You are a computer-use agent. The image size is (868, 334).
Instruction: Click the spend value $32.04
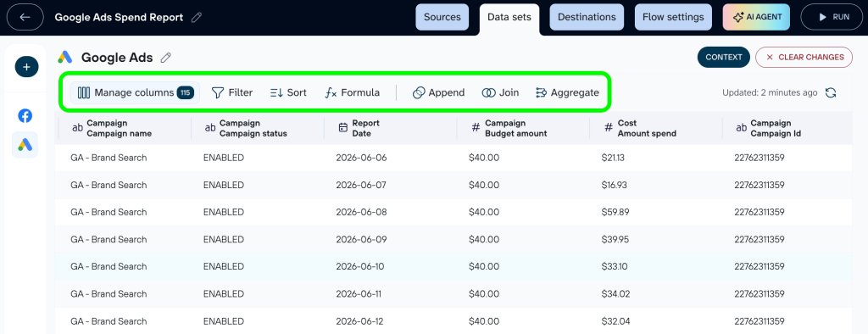point(615,321)
